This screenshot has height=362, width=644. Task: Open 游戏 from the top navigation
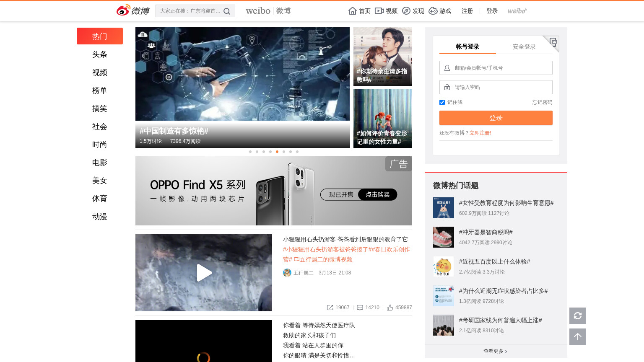(440, 11)
